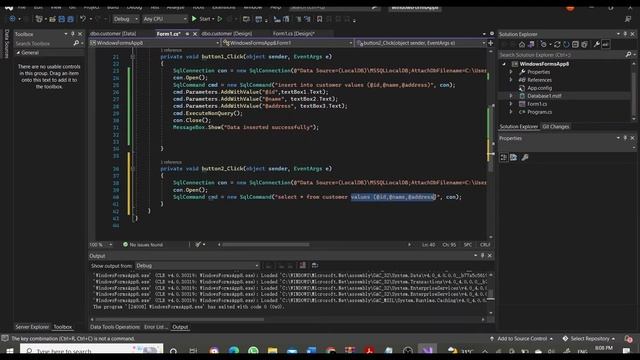Toggle auto-hide pin on Toolbox panel
This screenshot has height=360, width=640.
point(73,34)
